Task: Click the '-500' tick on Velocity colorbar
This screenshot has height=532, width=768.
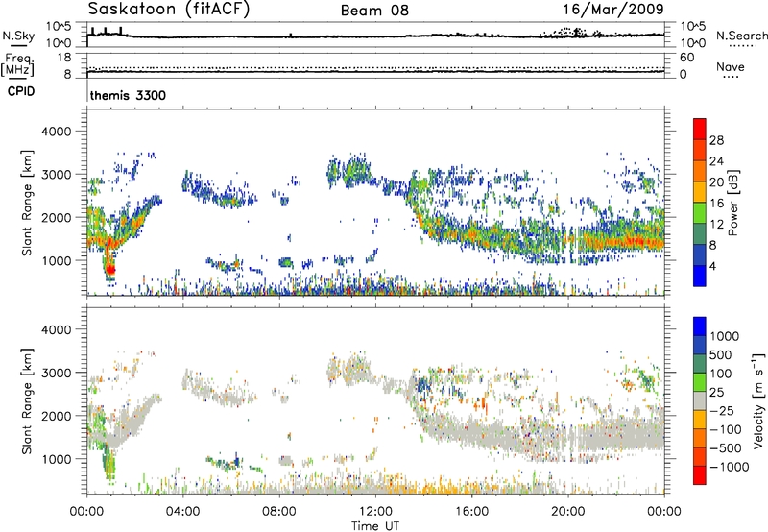Action: [x=725, y=448]
